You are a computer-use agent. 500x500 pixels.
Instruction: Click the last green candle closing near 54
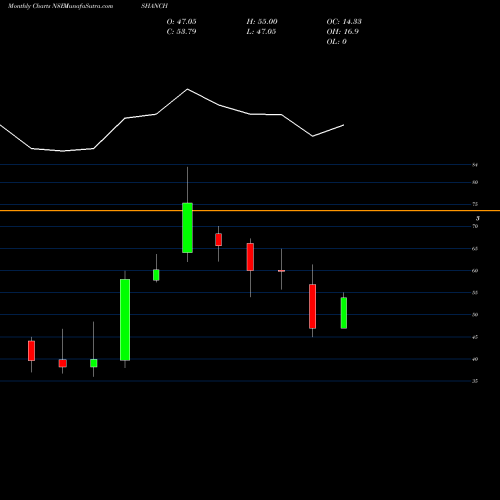coord(344,313)
